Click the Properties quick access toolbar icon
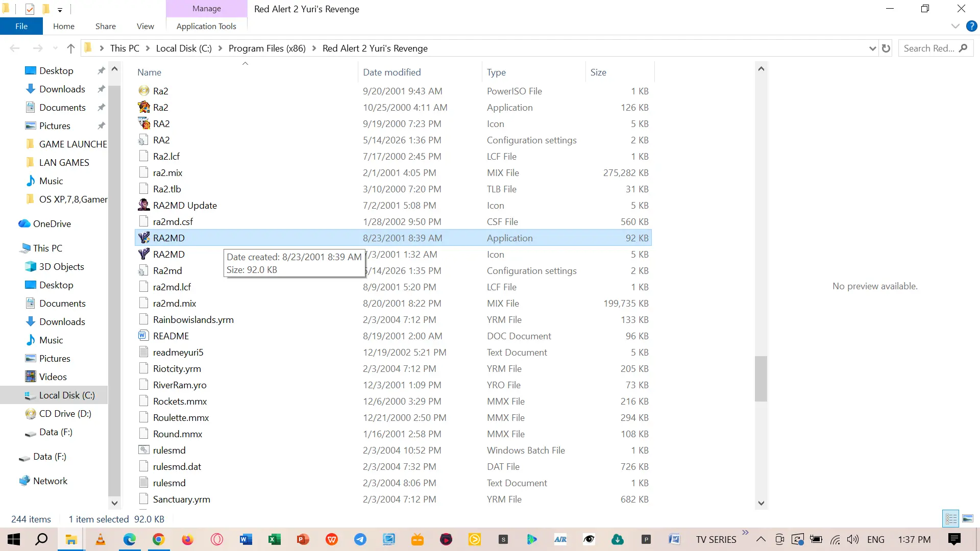This screenshot has height=551, width=980. click(30, 9)
